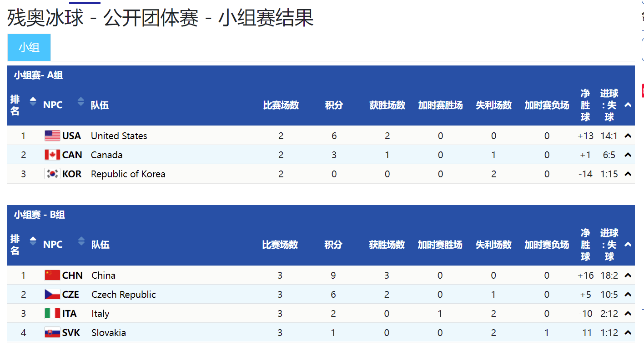
Task: Sort Group B by NPC arrows
Action: [x=81, y=241]
